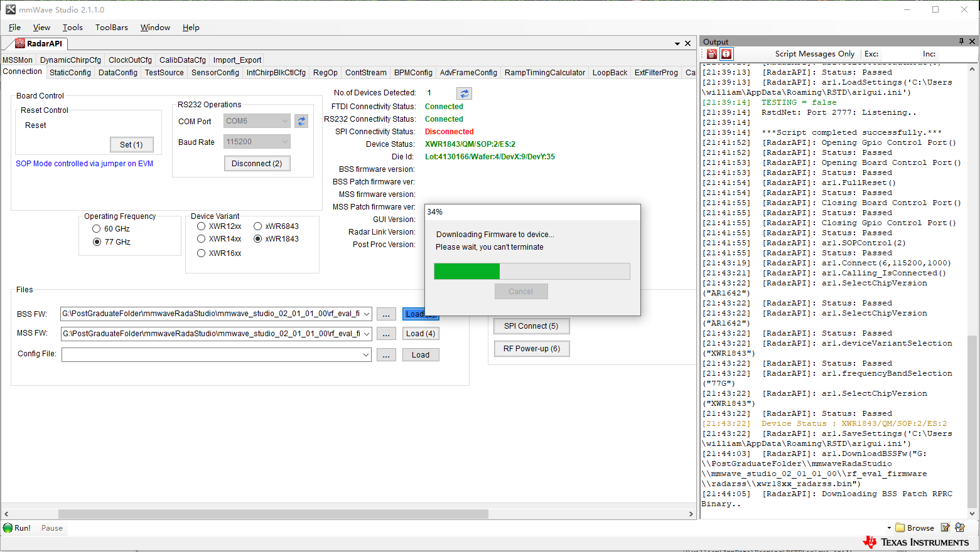Click the SOP Mode controlled via jumper text
The width and height of the screenshot is (980, 552).
[84, 164]
